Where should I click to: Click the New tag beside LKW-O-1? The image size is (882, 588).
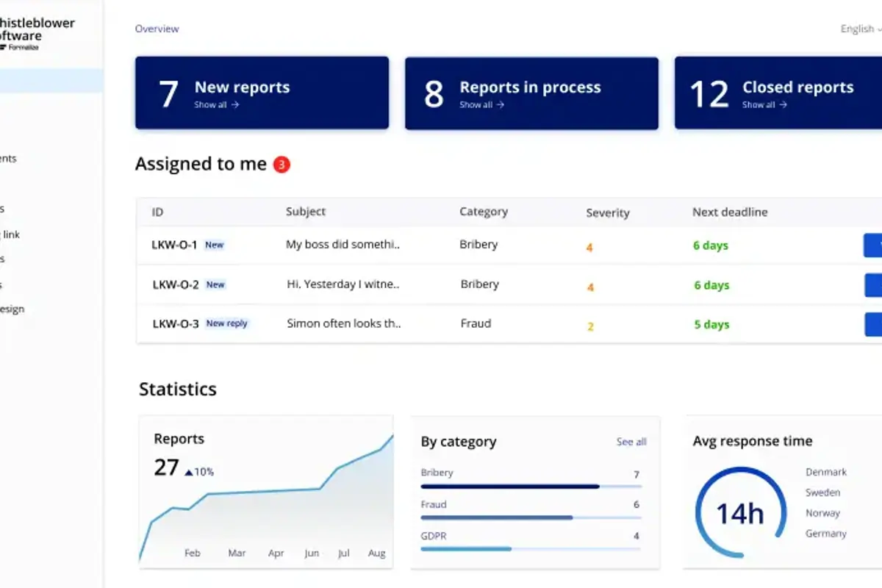[x=214, y=245]
